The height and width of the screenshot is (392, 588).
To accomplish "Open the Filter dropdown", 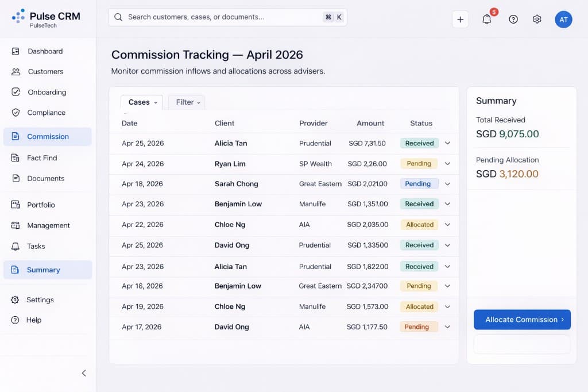I will pyautogui.click(x=186, y=102).
